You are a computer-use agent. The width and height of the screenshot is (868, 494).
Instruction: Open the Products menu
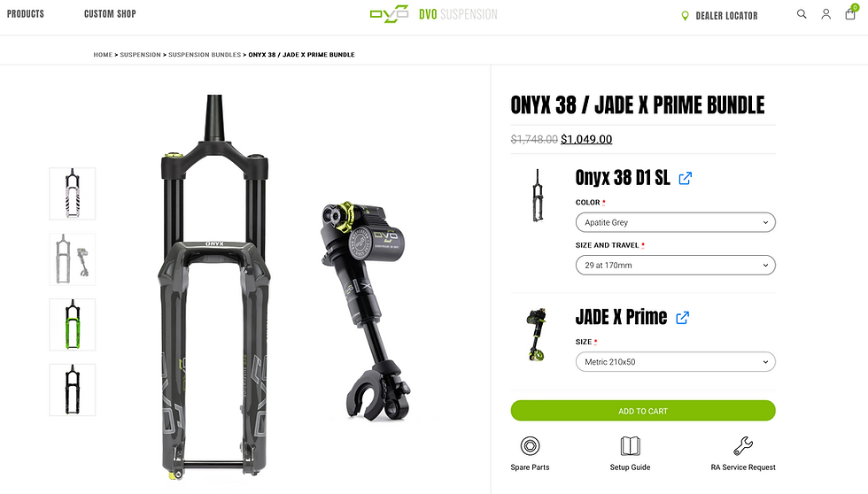26,14
